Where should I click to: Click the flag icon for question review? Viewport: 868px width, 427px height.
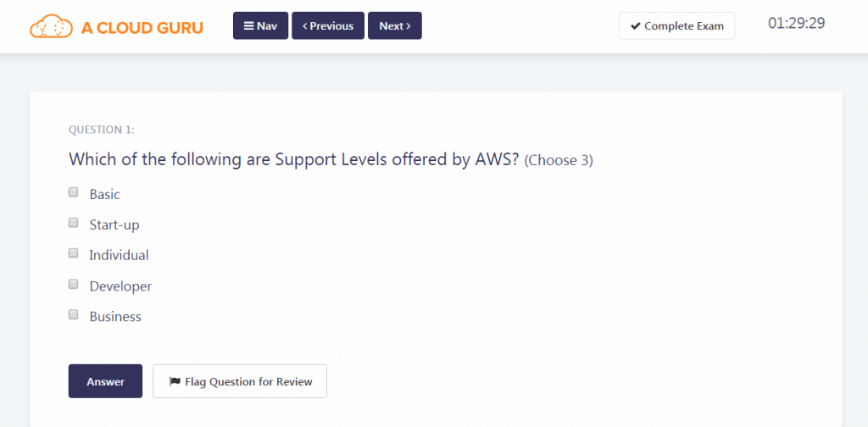pyautogui.click(x=175, y=381)
